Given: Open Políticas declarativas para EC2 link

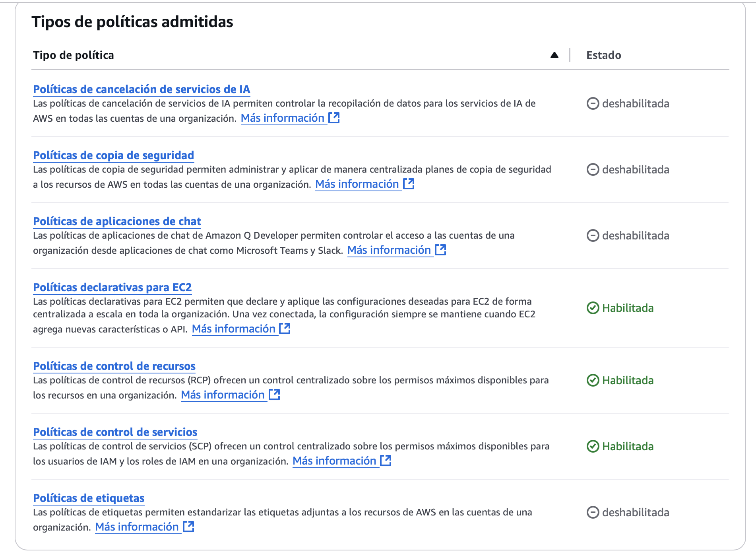Looking at the screenshot, I should coord(112,287).
